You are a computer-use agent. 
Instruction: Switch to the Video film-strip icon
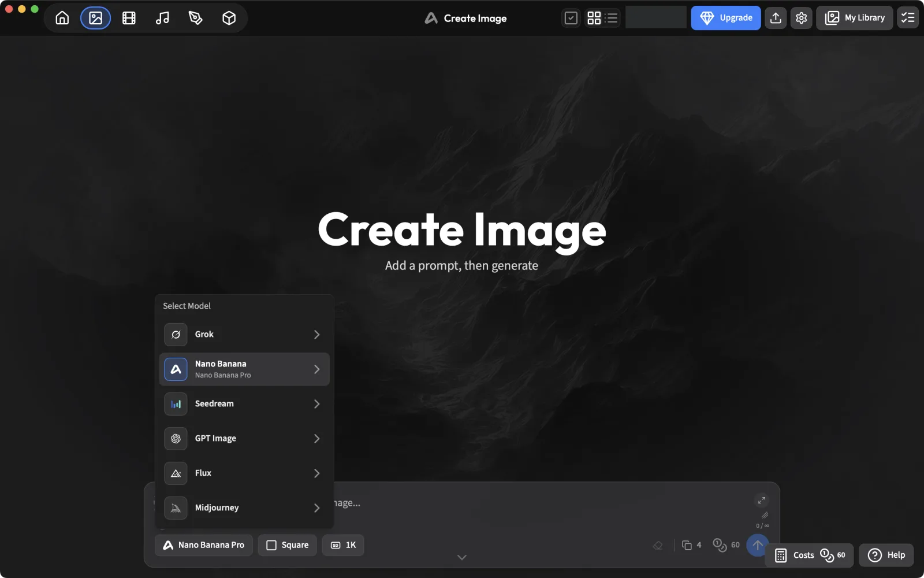click(129, 18)
